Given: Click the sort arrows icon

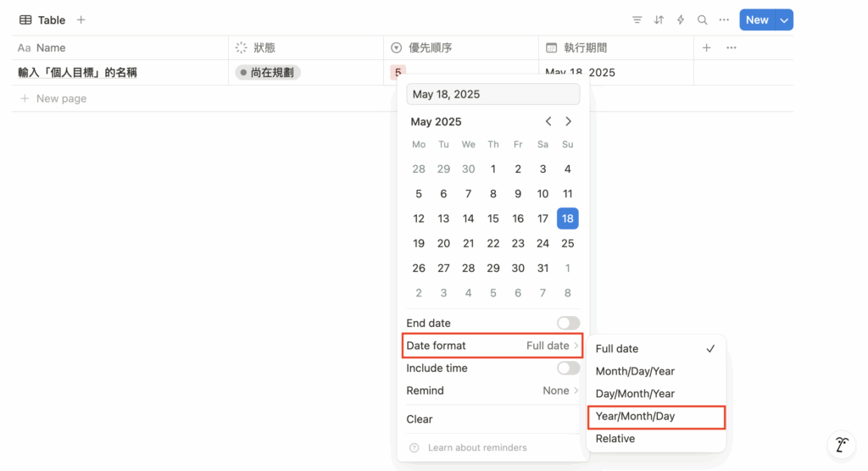Looking at the screenshot, I should (659, 20).
